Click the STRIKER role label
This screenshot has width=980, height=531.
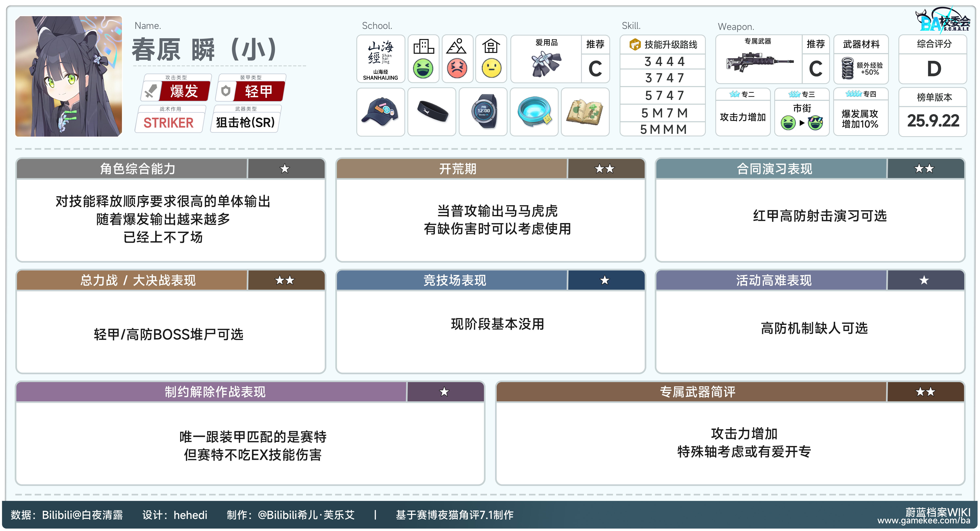[x=169, y=123]
